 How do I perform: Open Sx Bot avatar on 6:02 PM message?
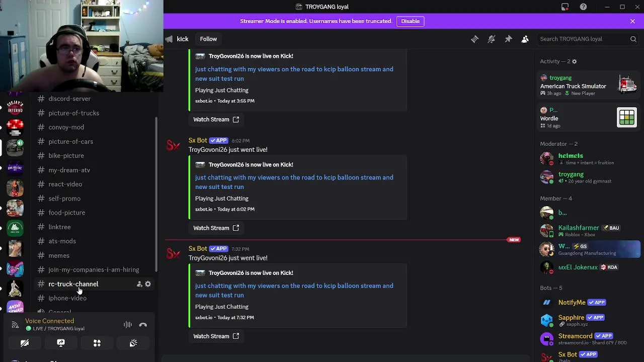coord(174,146)
